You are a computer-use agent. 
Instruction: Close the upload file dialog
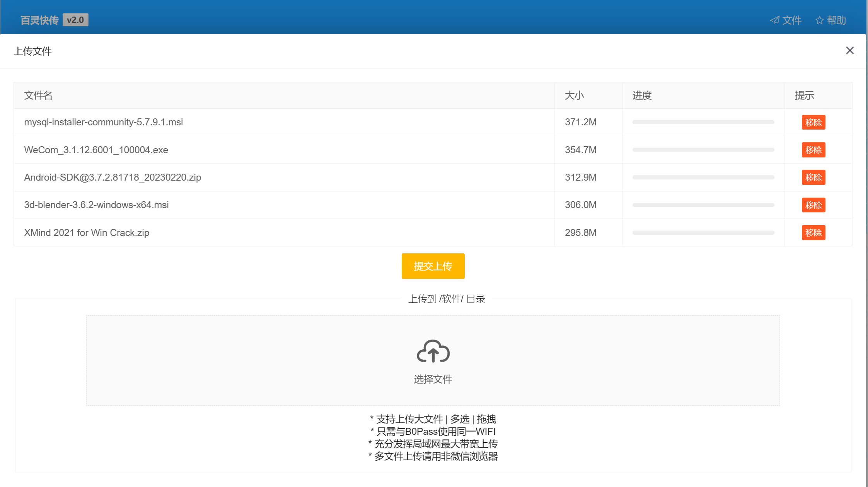[x=849, y=51]
